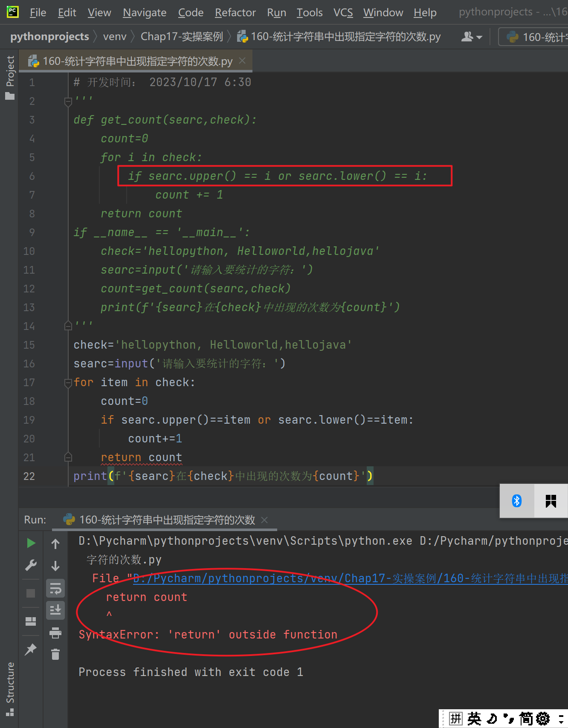Go up the stack trace
This screenshot has height=728, width=568.
point(55,543)
